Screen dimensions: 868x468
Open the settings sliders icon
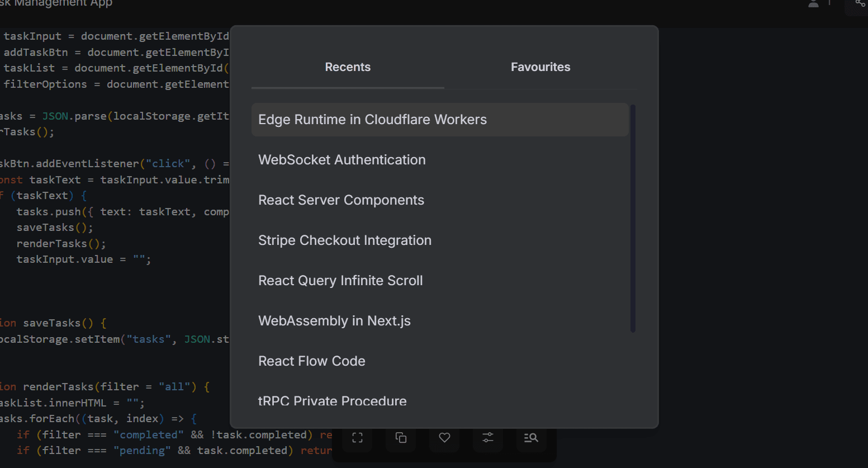pyautogui.click(x=488, y=438)
